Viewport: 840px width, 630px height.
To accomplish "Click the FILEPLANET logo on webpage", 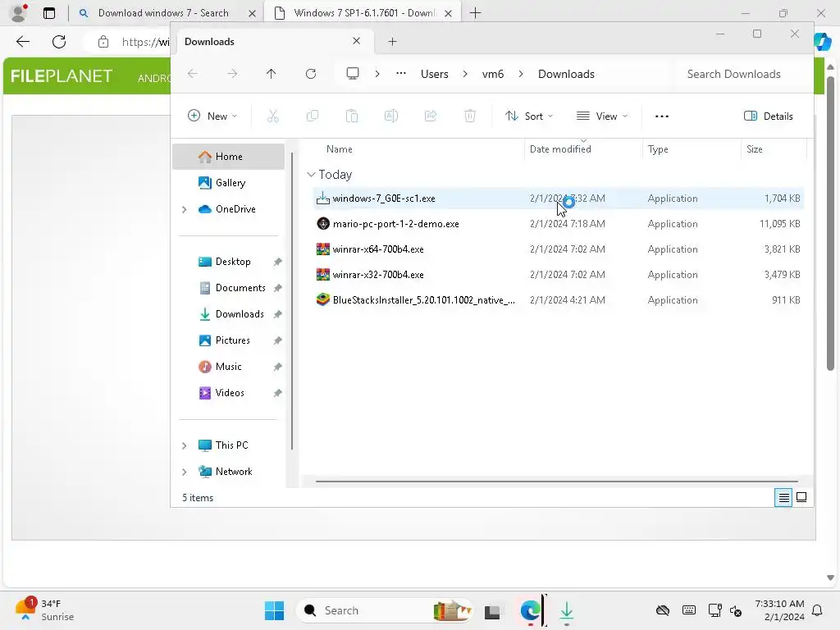I will tap(62, 76).
